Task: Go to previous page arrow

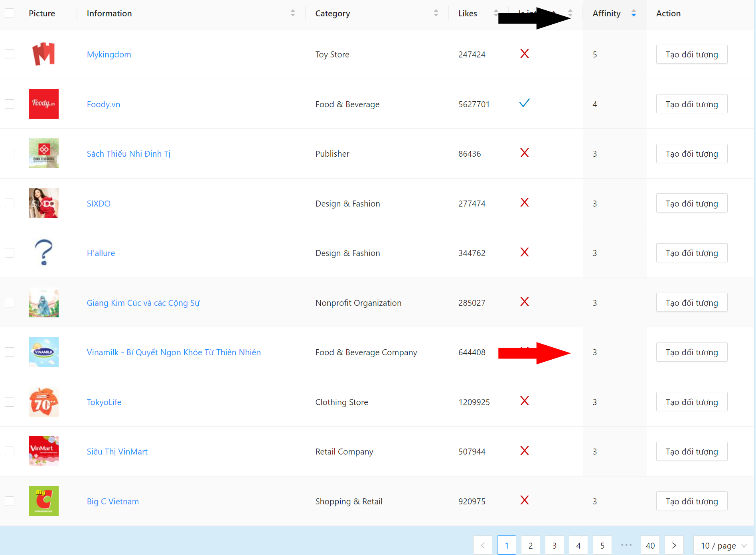Action: [483, 545]
